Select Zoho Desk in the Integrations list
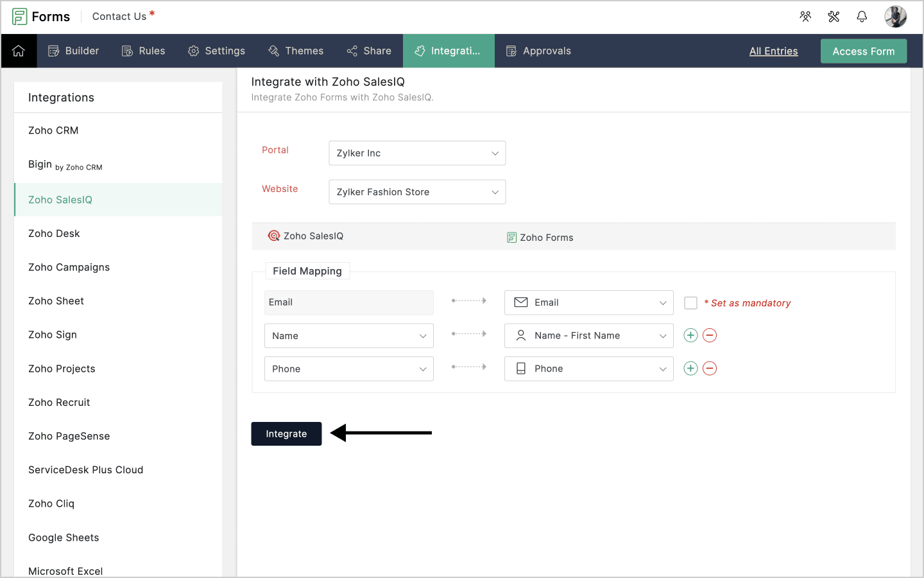This screenshot has height=578, width=924. [118, 234]
